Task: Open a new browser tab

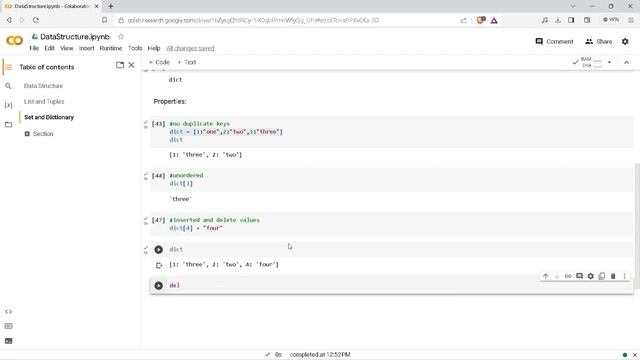Action: [111, 6]
